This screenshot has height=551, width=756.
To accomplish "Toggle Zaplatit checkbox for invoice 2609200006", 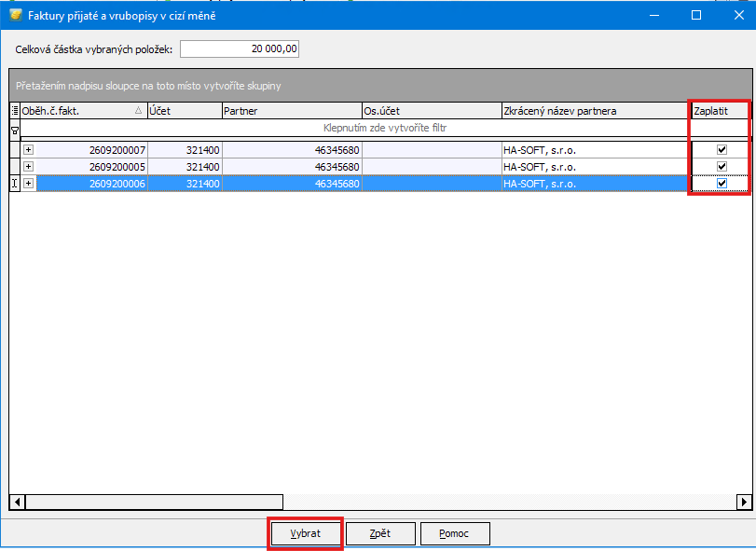I will [722, 184].
